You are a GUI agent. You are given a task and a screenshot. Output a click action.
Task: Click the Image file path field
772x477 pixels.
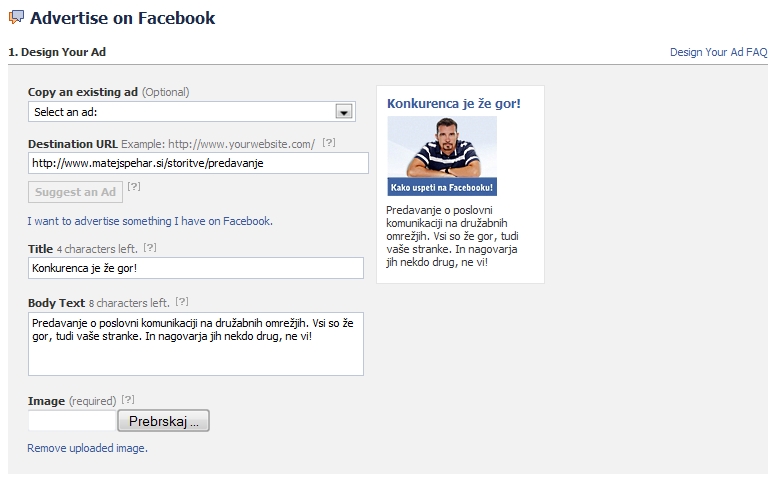72,421
